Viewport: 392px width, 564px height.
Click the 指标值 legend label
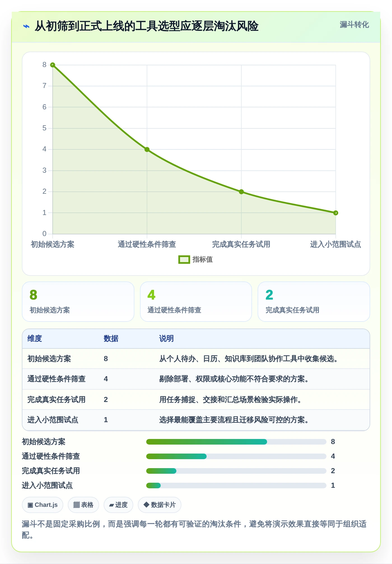click(202, 260)
